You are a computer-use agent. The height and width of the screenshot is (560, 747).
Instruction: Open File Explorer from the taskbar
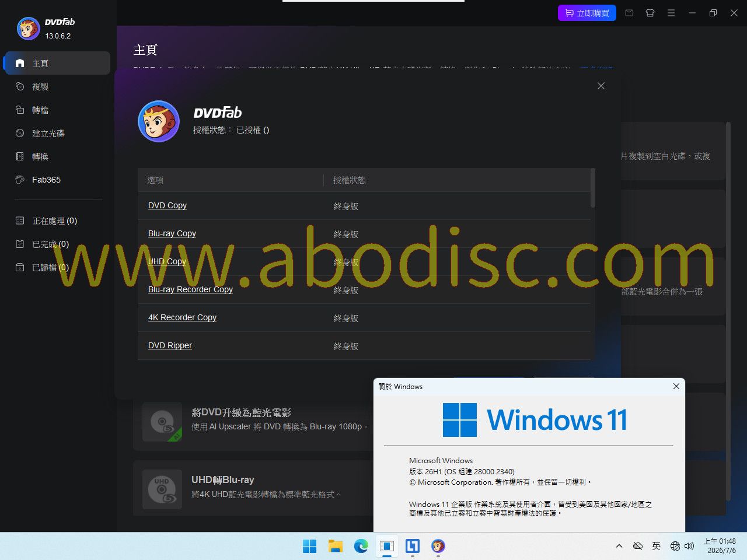tap(336, 546)
